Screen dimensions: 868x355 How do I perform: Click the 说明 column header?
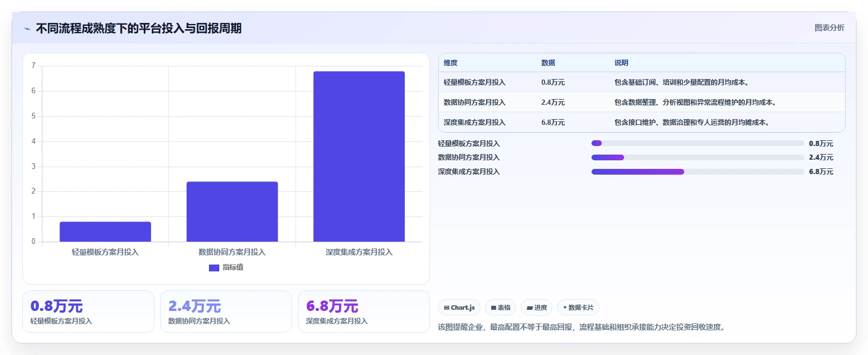tap(621, 63)
